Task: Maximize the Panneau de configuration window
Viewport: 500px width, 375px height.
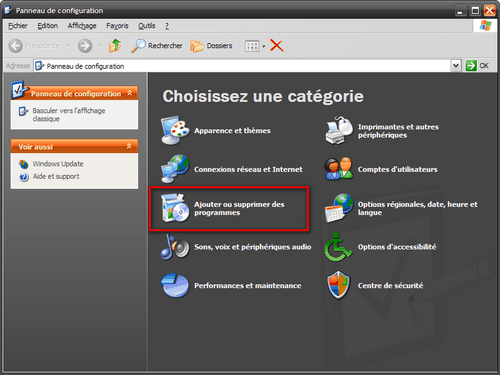Action: (475, 11)
